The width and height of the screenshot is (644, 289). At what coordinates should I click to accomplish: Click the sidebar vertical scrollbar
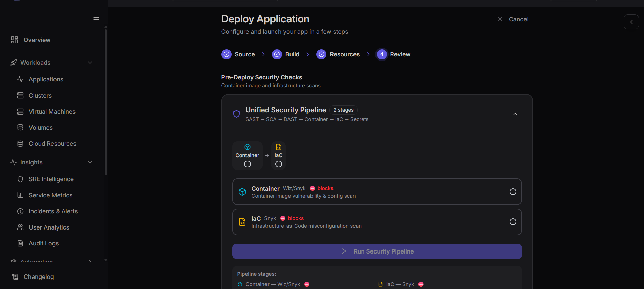106,101
